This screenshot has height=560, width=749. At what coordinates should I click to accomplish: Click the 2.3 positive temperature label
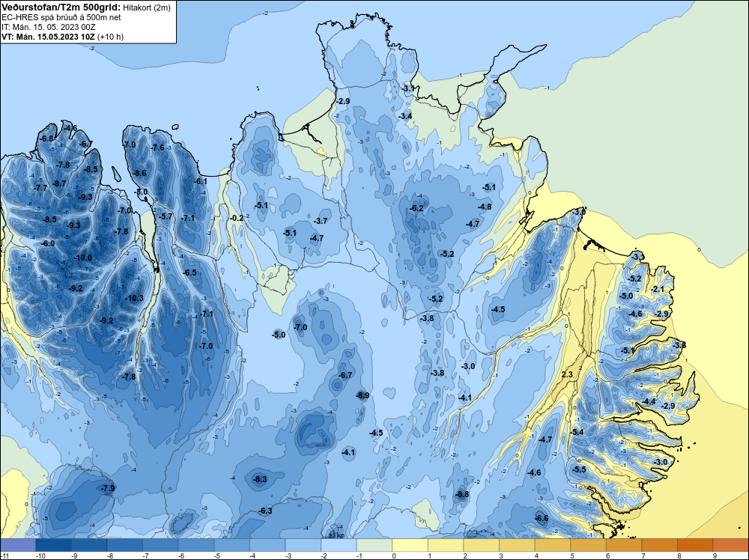(567, 375)
